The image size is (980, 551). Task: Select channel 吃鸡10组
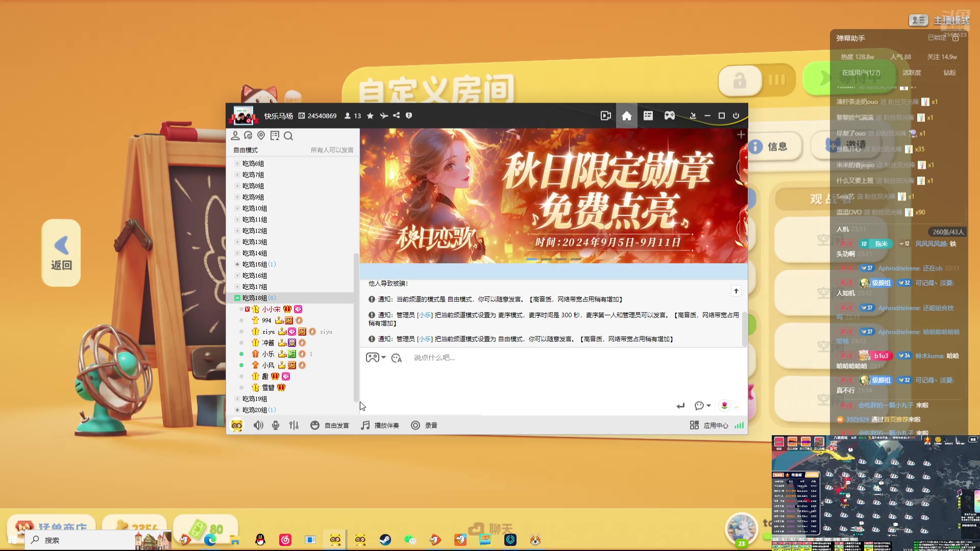pyautogui.click(x=255, y=208)
